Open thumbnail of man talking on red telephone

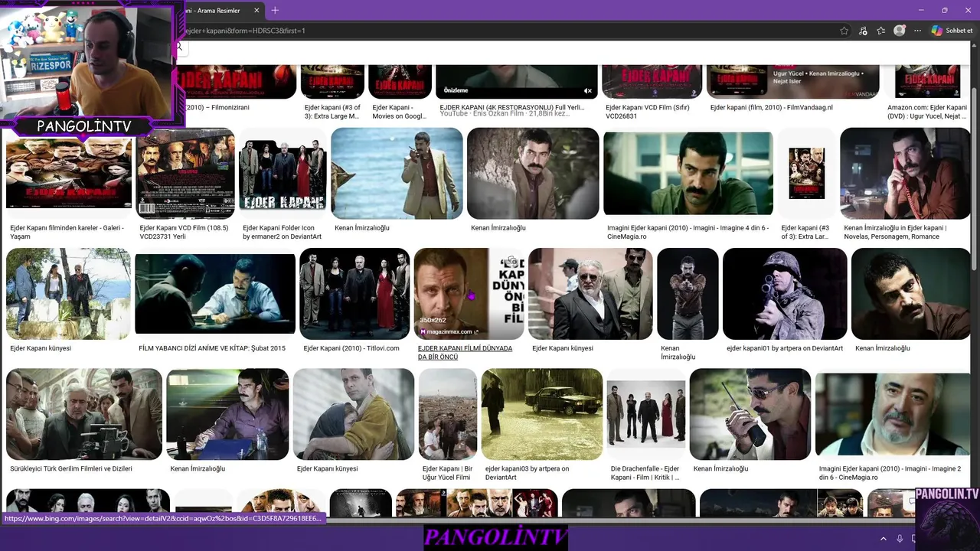tap(905, 174)
